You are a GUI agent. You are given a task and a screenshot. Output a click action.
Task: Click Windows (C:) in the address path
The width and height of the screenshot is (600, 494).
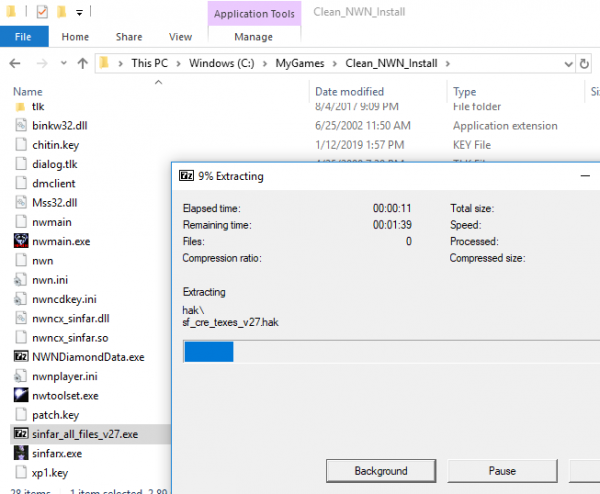click(222, 63)
